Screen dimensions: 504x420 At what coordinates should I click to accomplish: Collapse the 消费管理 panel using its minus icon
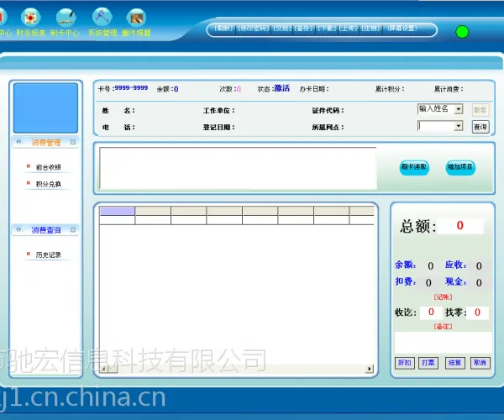pyautogui.click(x=73, y=142)
